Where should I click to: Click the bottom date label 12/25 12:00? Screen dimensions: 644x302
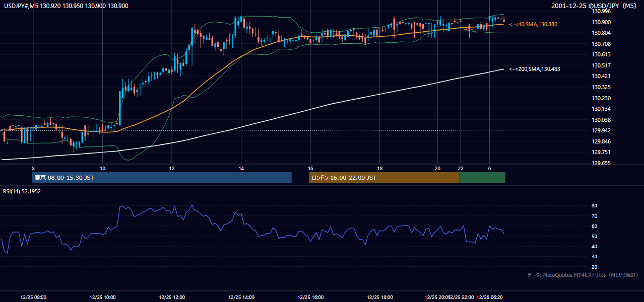click(x=172, y=297)
